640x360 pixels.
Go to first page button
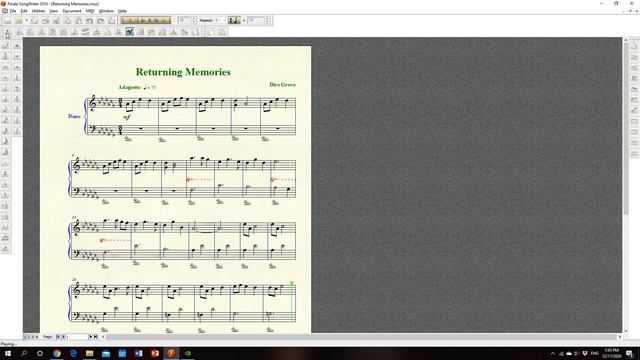click(x=57, y=337)
